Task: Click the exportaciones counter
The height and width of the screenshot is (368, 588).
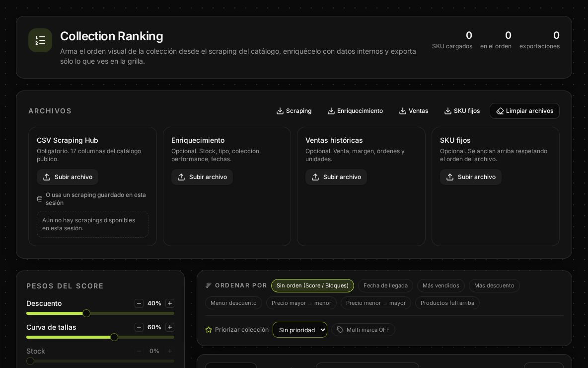Action: point(540,40)
